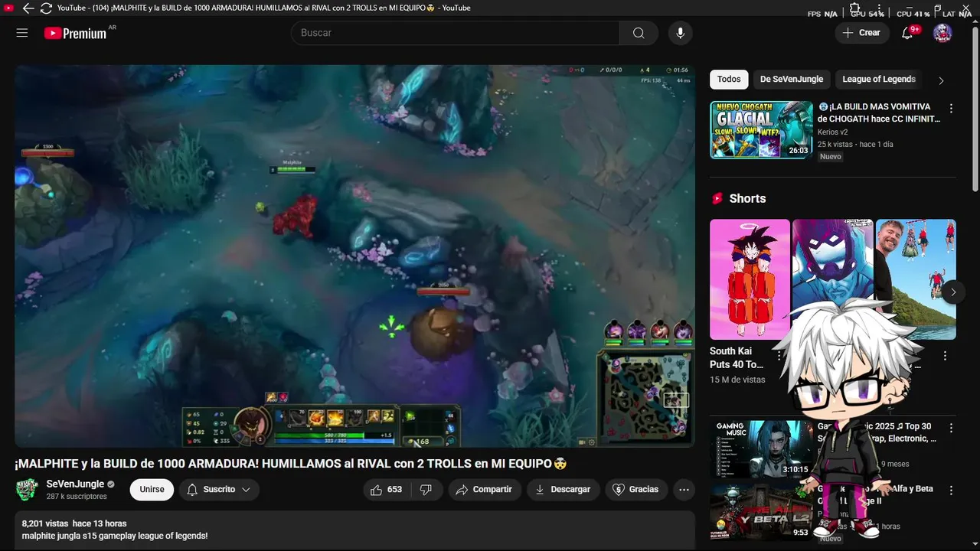Viewport: 980px width, 551px height.
Task: Open the ¡LA BUILD MAS VOMITIVA video title
Action: click(x=879, y=113)
